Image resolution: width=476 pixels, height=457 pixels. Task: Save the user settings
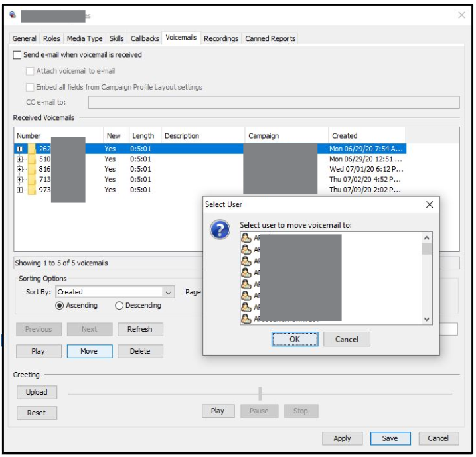(390, 439)
